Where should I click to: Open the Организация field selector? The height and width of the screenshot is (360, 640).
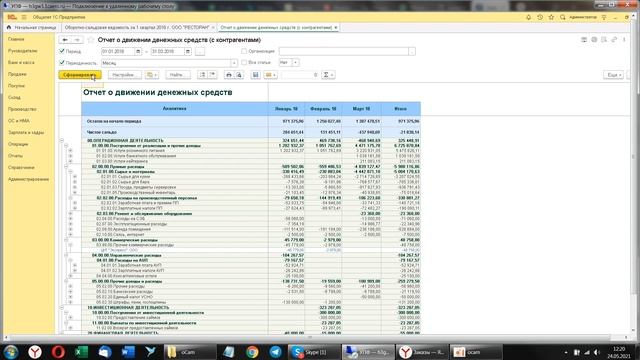412,51
